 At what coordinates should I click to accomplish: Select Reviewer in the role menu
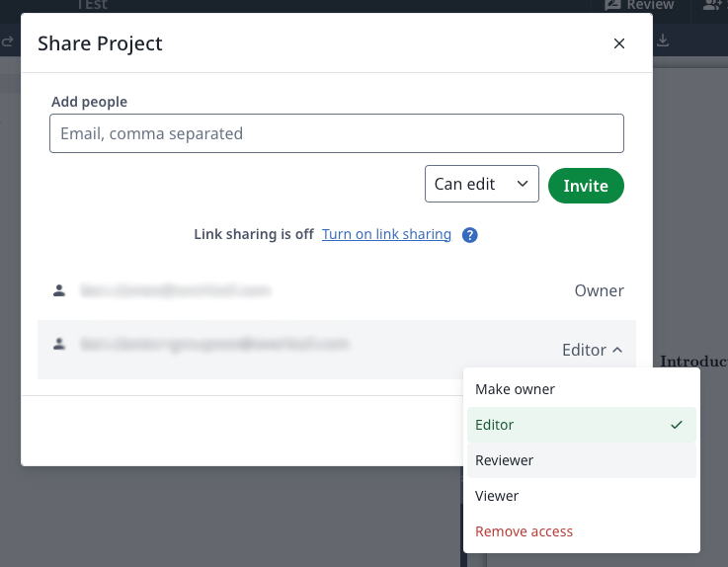coord(582,460)
